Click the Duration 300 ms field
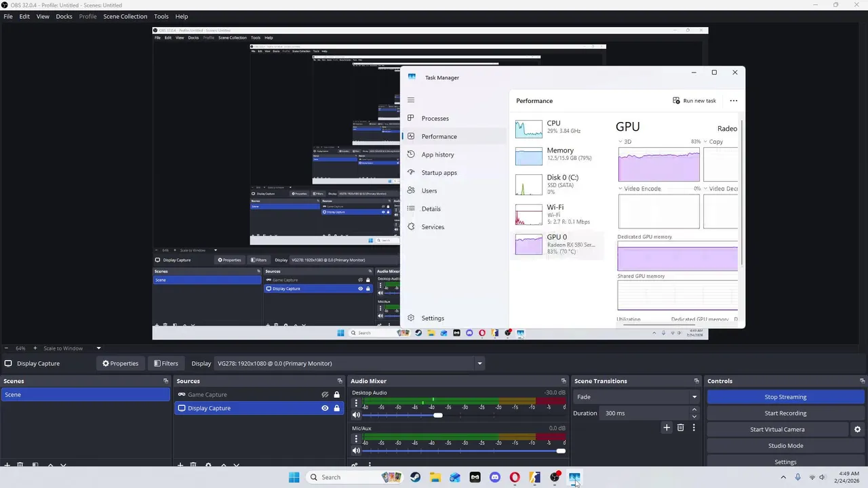This screenshot has width=868, height=488. [x=644, y=413]
